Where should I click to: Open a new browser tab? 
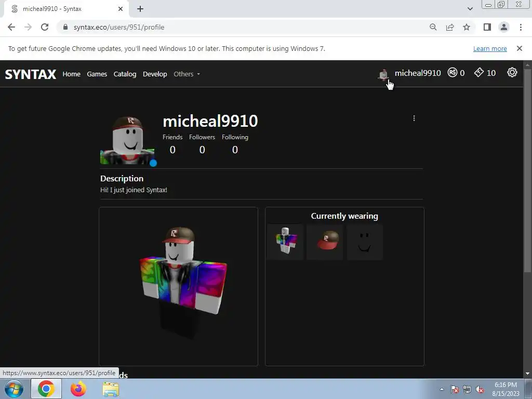[x=140, y=9]
